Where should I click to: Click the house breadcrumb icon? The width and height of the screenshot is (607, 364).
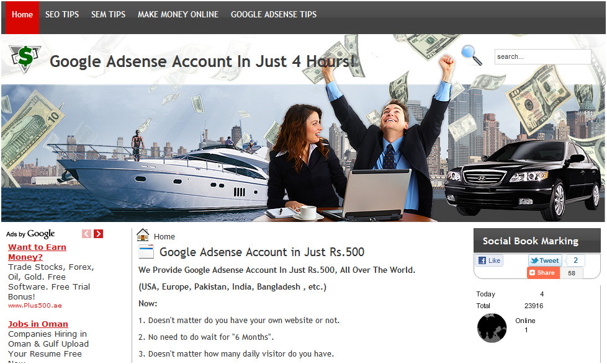pyautogui.click(x=143, y=235)
